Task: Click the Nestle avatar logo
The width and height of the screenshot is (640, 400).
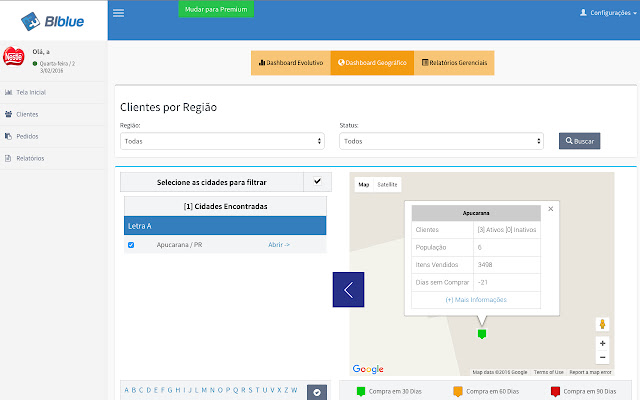Action: [x=13, y=56]
